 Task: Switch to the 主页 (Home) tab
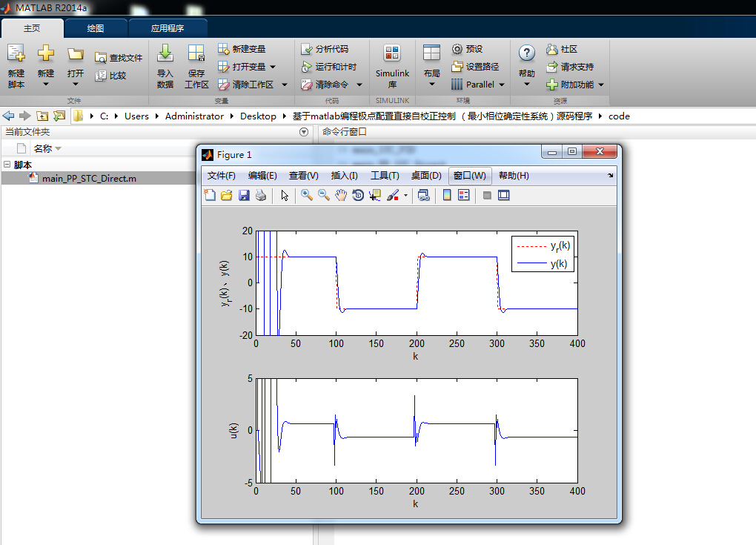pos(32,28)
